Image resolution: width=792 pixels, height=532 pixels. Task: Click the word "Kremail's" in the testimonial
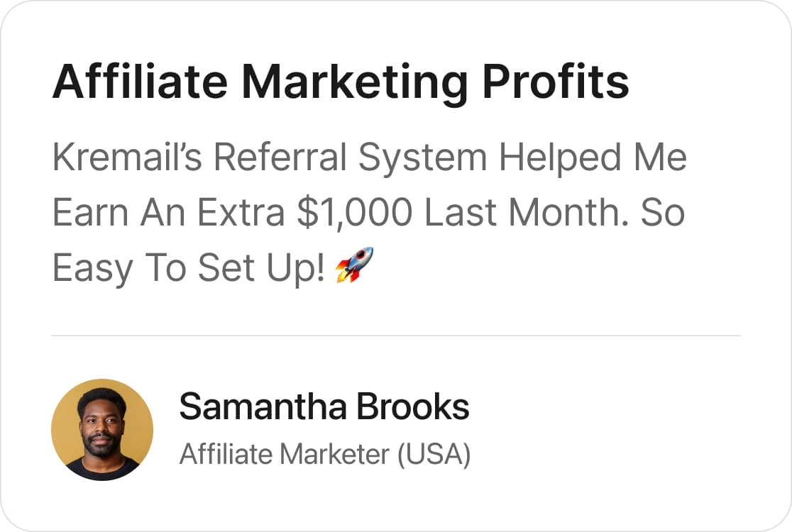(127, 157)
